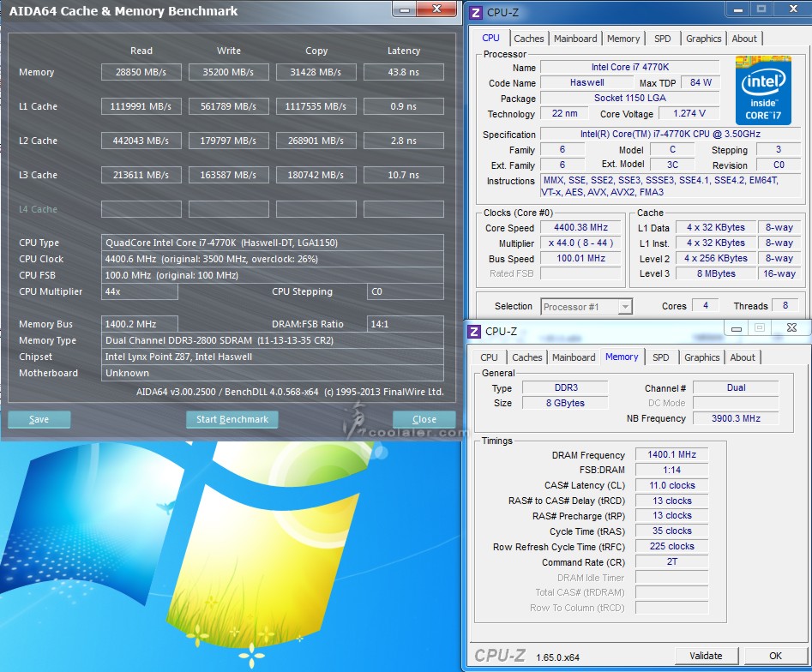Switch to Graphics tab in lower CPU-Z window
812x672 pixels.
pos(701,357)
